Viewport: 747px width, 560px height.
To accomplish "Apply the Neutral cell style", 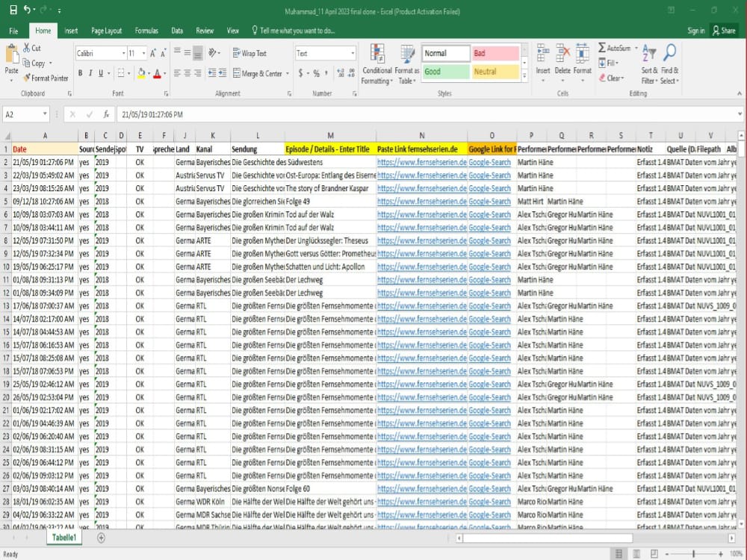I will 495,72.
